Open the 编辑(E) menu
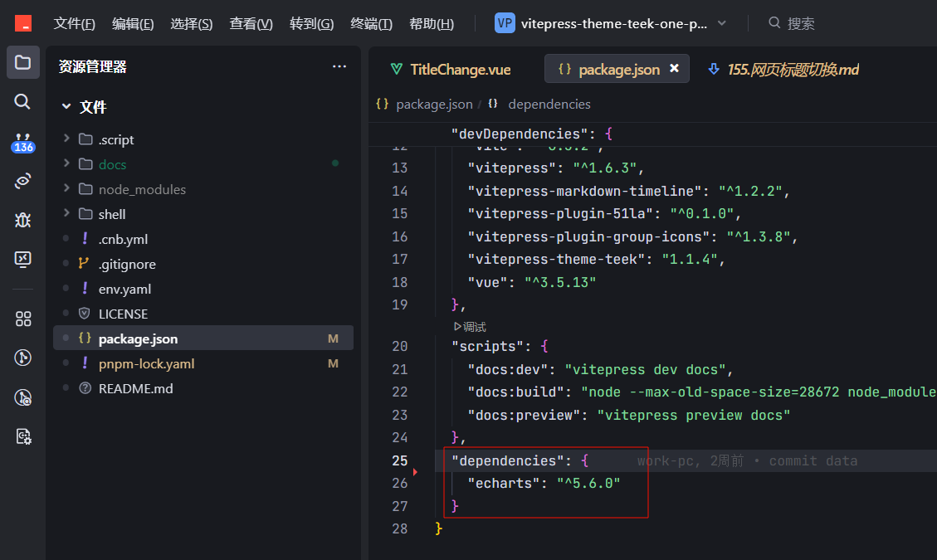Image resolution: width=937 pixels, height=560 pixels. coord(133,23)
